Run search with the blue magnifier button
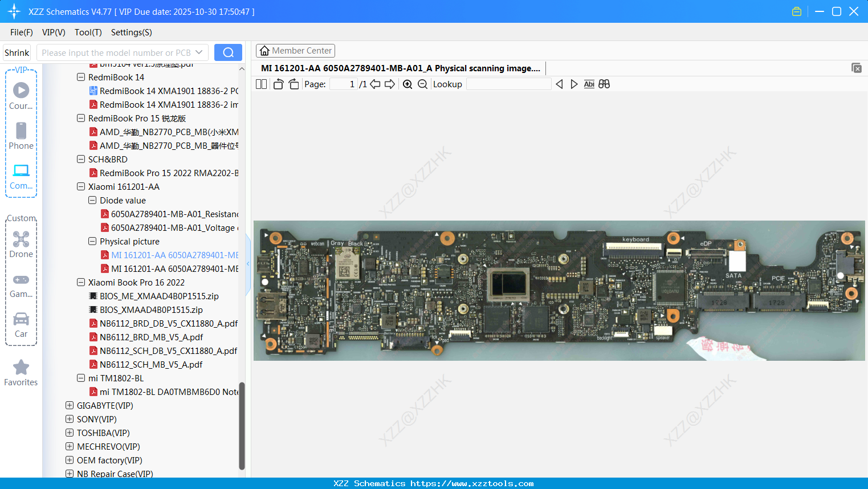The width and height of the screenshot is (868, 489). pyautogui.click(x=228, y=52)
